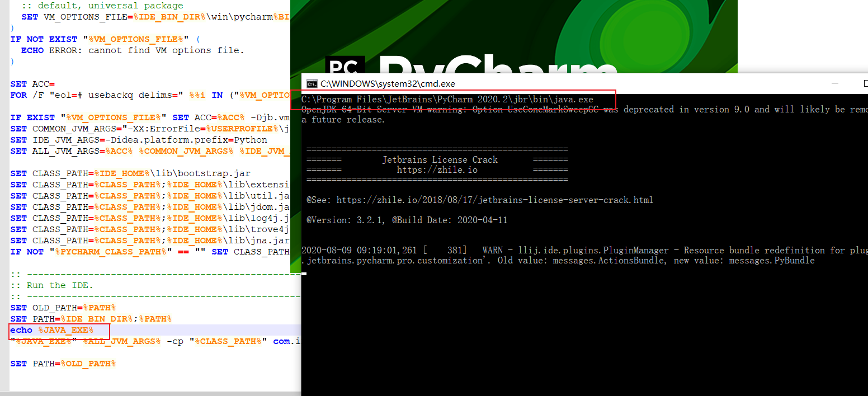Click the '@Version: 3.2.1' line in the console
This screenshot has width=868, height=396.
(407, 220)
